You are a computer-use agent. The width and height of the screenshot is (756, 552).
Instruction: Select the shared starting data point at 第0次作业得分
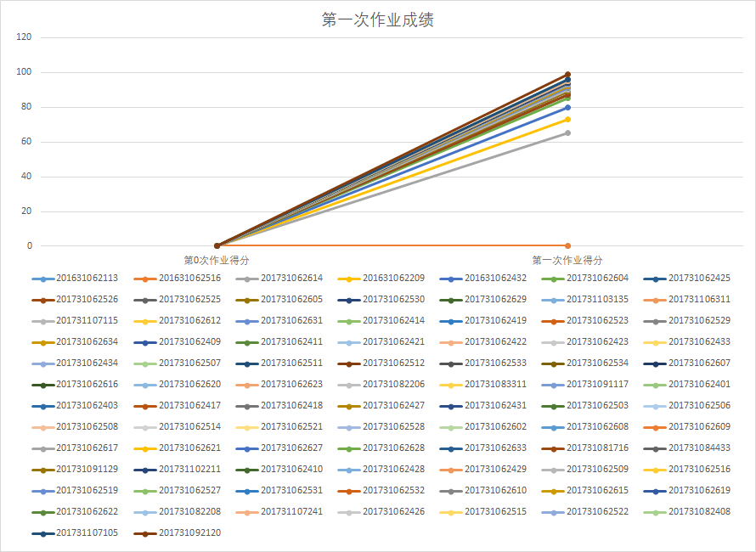[217, 246]
